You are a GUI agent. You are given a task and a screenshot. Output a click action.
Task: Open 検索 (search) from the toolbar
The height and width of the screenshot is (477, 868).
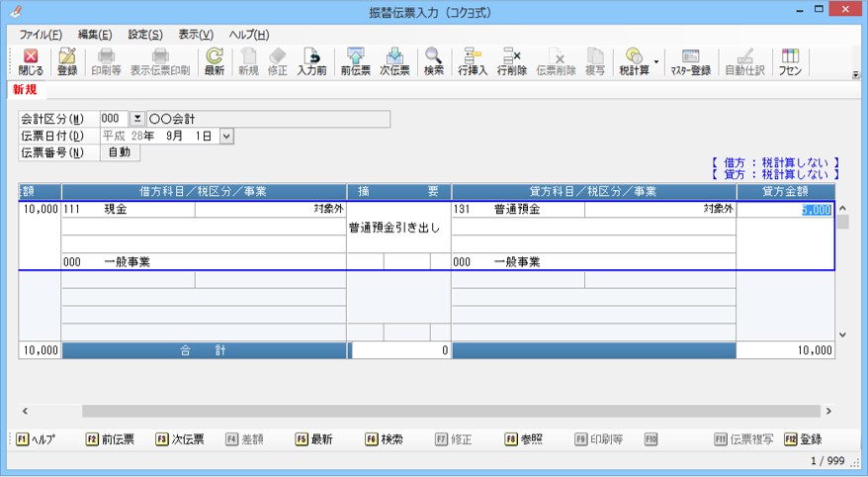(433, 62)
